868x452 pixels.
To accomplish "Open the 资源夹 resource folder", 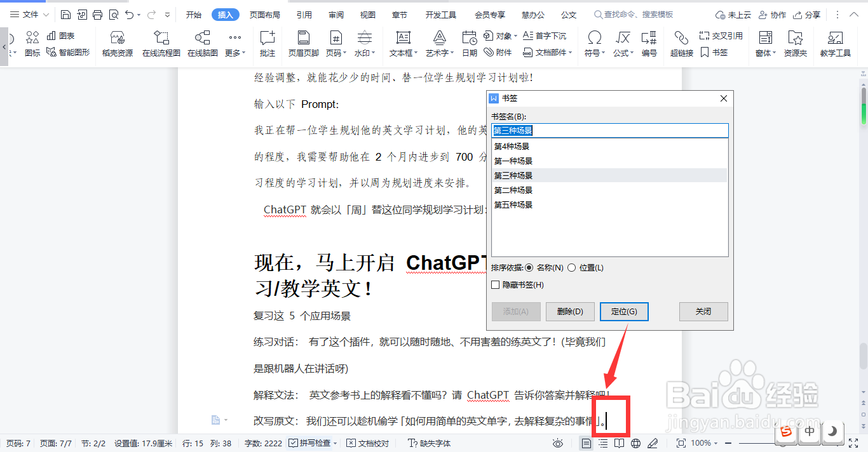I will (x=796, y=44).
